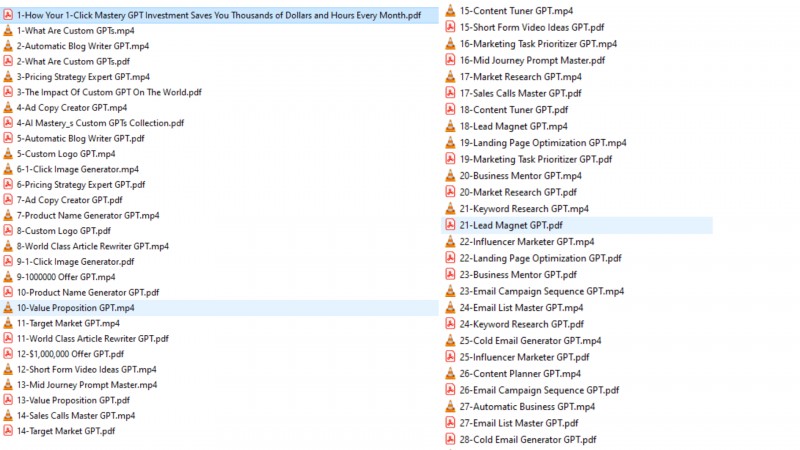Click PDF icon of 3-The Impact Of Custom GPT file
Viewport: 800px width, 450px height.
[8, 92]
